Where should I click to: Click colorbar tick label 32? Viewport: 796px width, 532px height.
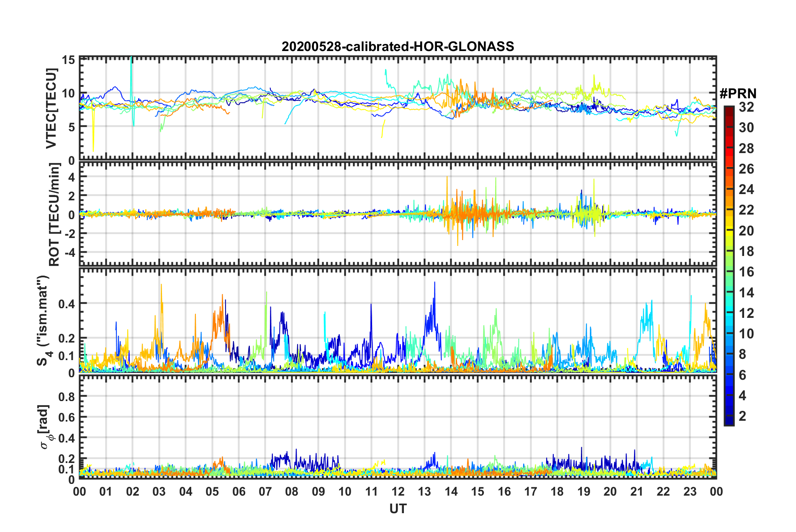tap(746, 107)
